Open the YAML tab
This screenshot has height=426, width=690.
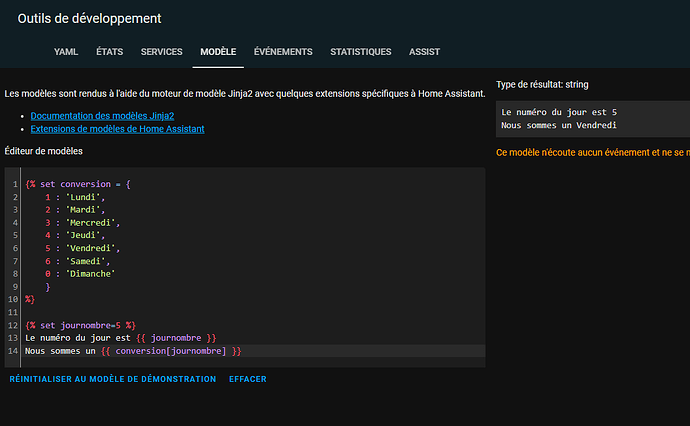pos(66,52)
